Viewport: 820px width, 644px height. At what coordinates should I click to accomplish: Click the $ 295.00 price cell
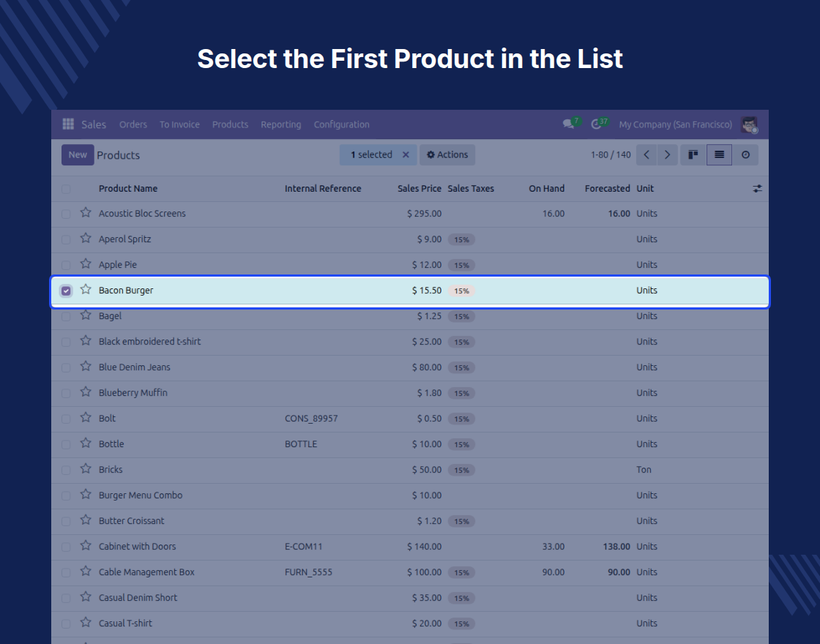point(424,214)
